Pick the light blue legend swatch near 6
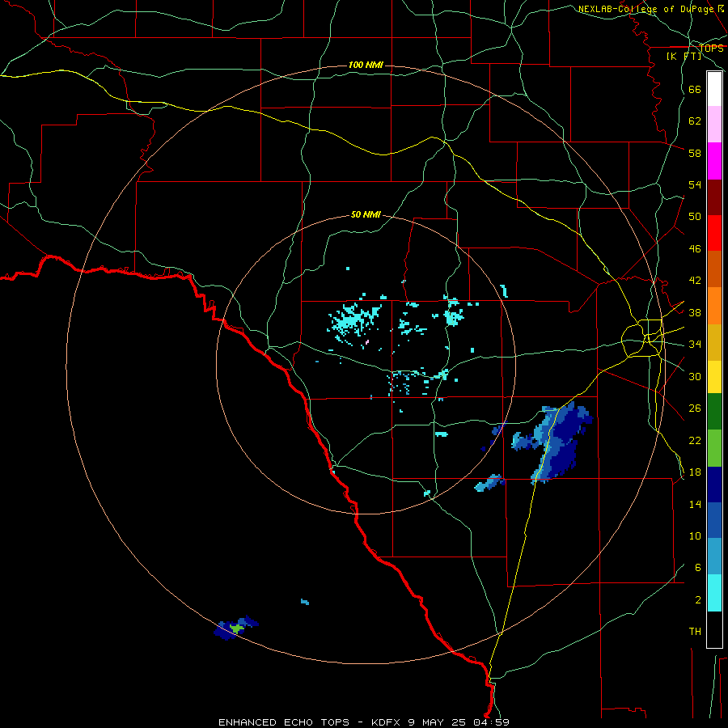Screen dimensions: 728x728 (x=714, y=557)
